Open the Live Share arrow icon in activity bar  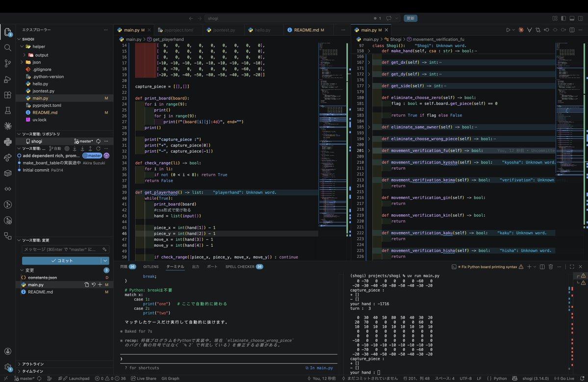(7, 157)
